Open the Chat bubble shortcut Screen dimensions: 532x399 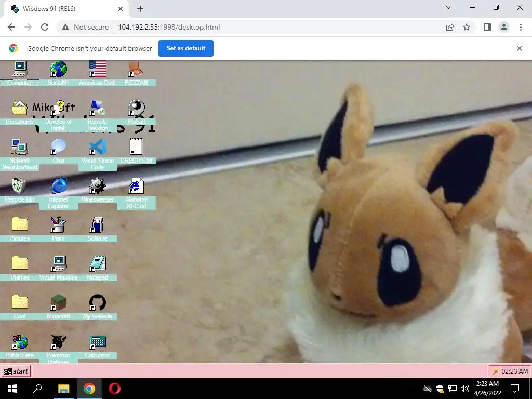click(x=58, y=147)
